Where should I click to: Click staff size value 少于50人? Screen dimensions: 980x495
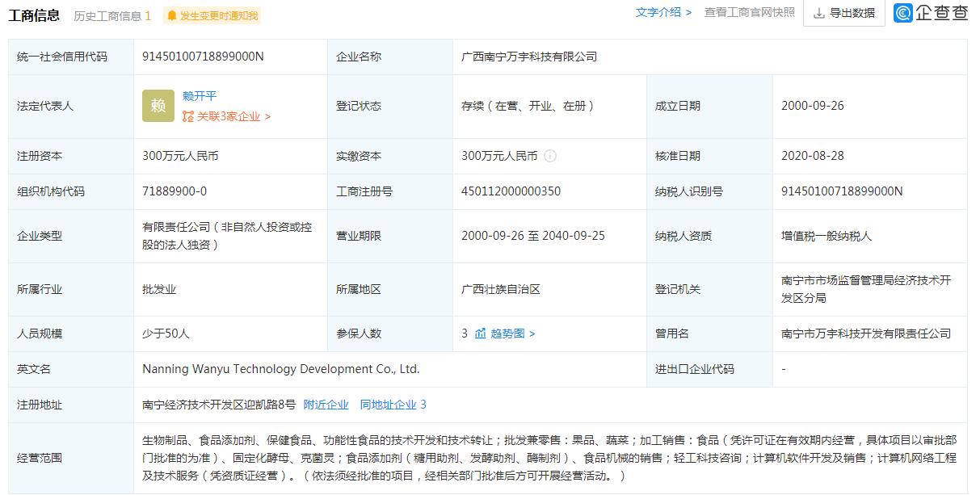pos(166,333)
